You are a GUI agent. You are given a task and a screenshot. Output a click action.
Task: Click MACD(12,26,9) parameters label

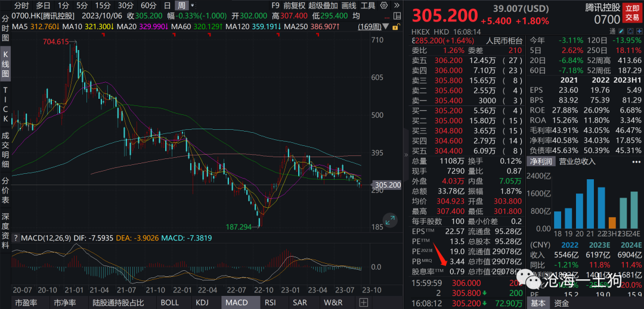pos(47,238)
